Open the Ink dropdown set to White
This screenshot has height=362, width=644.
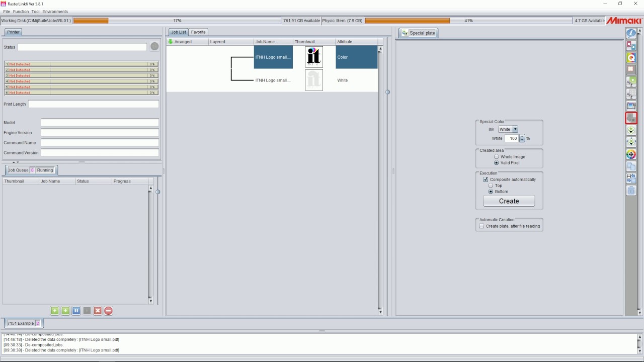(508, 129)
